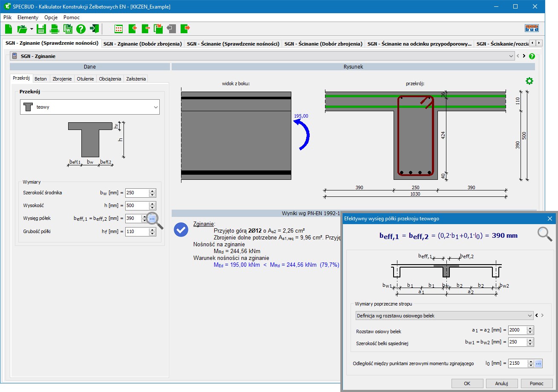Viewport: 558px width, 392px height.
Task: Increase Szerokość środnika bw value by one step
Action: (152, 191)
